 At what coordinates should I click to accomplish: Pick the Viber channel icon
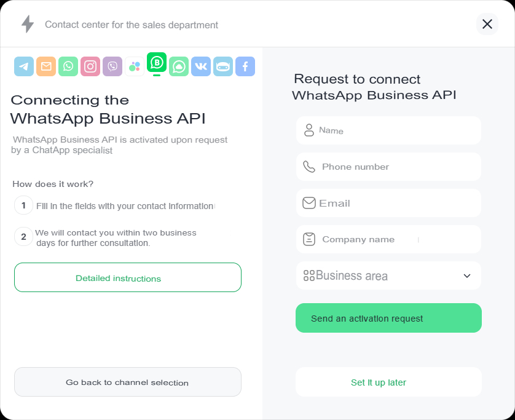click(x=112, y=66)
